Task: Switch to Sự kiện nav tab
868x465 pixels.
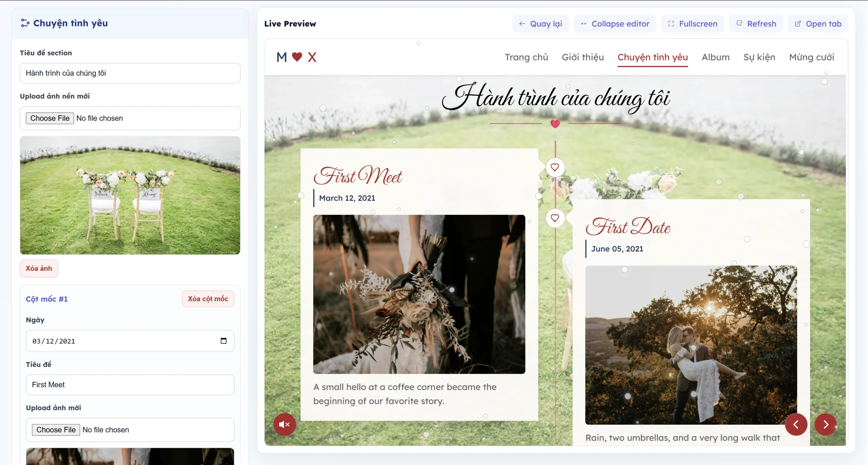Action: pyautogui.click(x=759, y=57)
